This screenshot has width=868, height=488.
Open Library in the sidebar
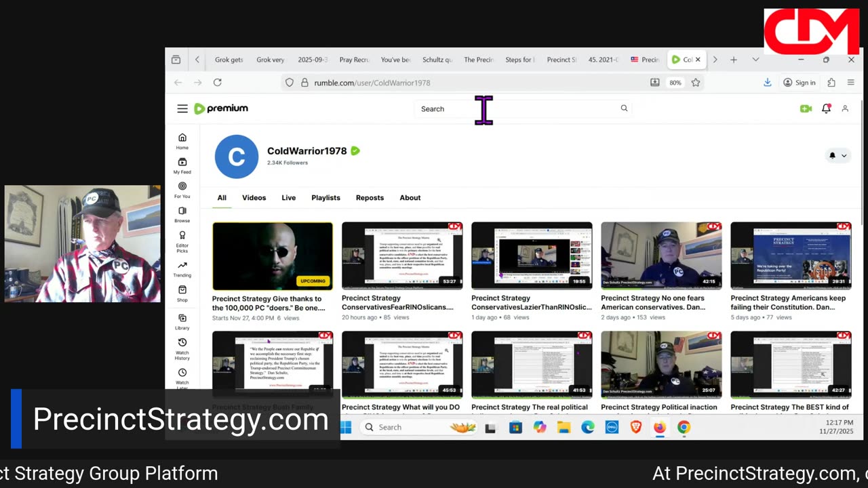[x=182, y=322]
